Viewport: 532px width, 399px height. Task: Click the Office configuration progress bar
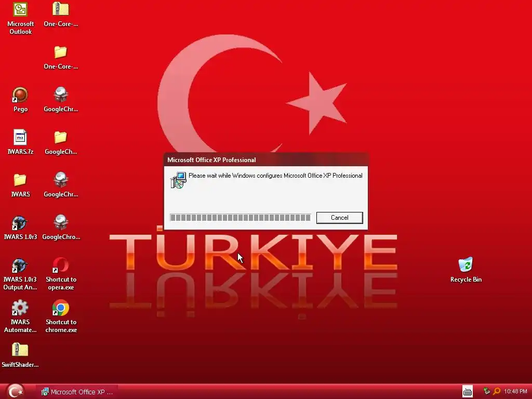[x=240, y=218]
